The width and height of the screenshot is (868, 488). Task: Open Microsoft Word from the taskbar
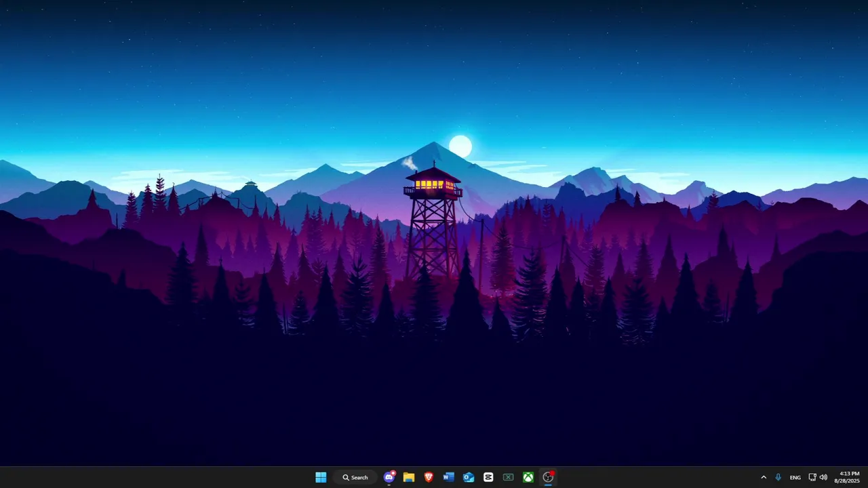[448, 477]
